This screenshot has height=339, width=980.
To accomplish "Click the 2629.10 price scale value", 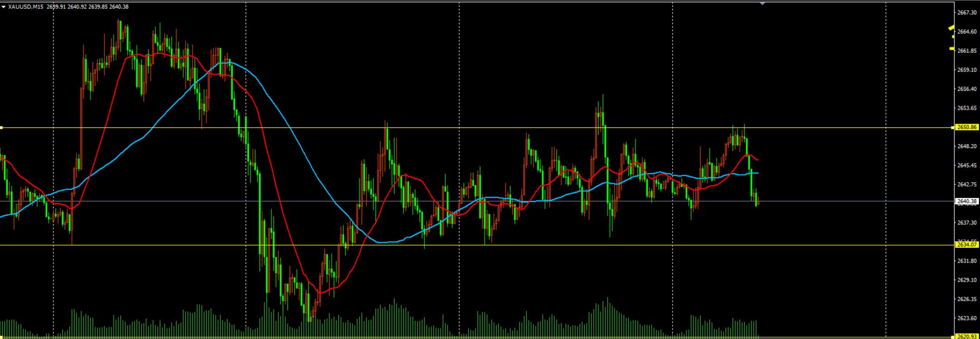I will click(967, 280).
